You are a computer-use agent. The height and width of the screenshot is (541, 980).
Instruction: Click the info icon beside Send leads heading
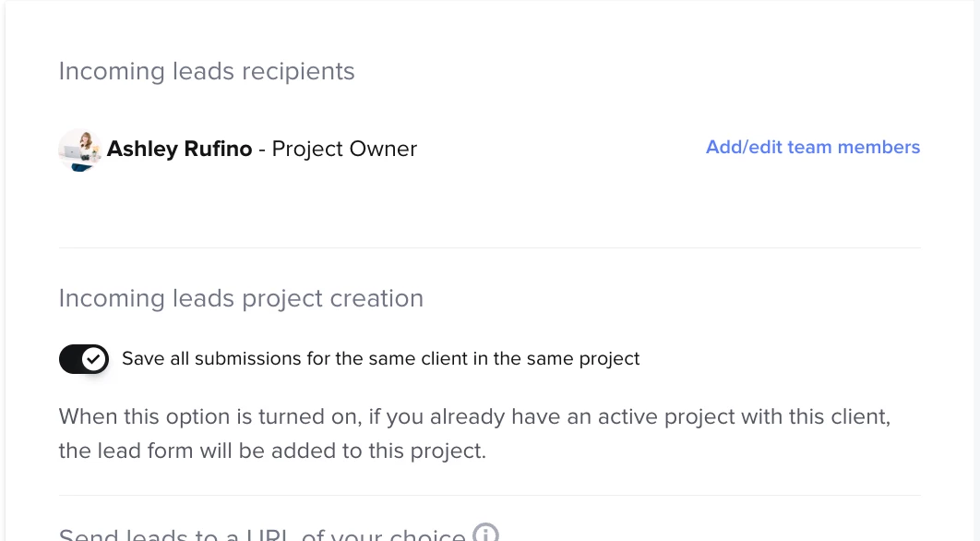pyautogui.click(x=485, y=534)
